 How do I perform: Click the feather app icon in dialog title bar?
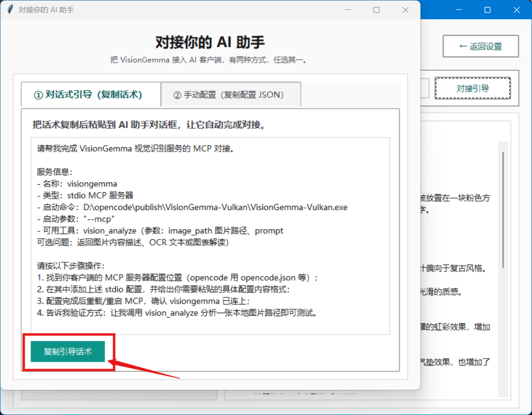pos(10,9)
